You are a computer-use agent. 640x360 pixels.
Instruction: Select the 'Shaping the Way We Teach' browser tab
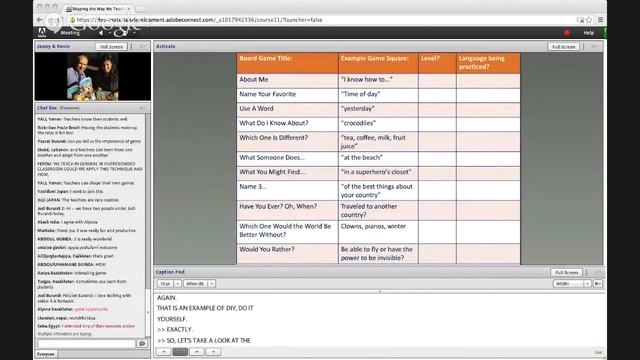[x=98, y=9]
